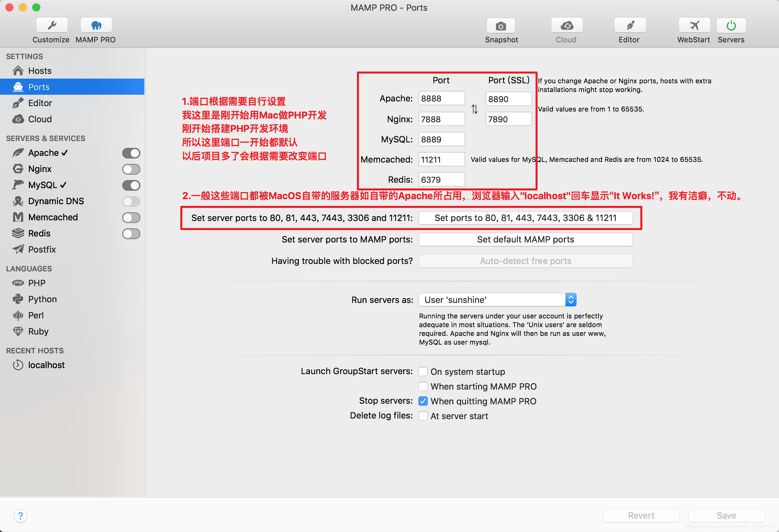Click Set ports to 80, 81, 443 button

[x=525, y=218]
